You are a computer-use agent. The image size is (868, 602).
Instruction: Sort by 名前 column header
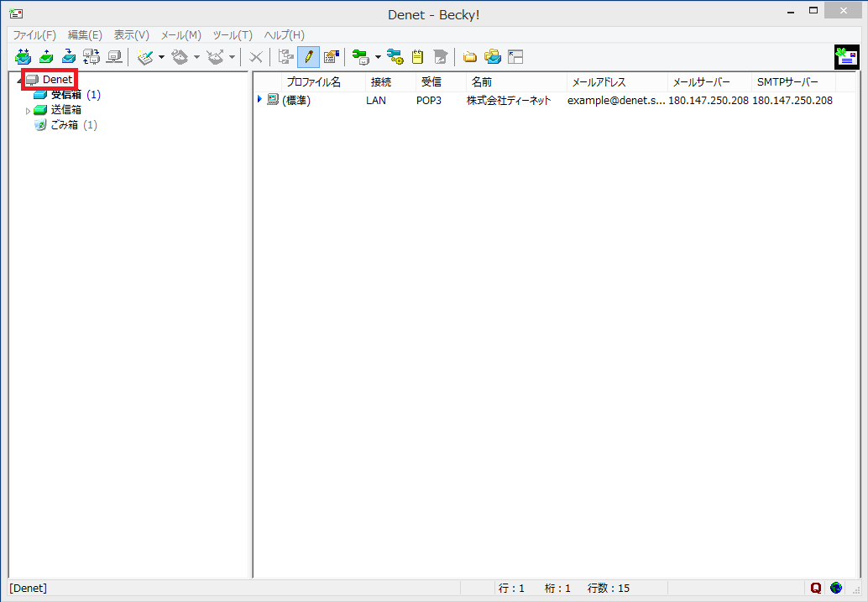(516, 82)
